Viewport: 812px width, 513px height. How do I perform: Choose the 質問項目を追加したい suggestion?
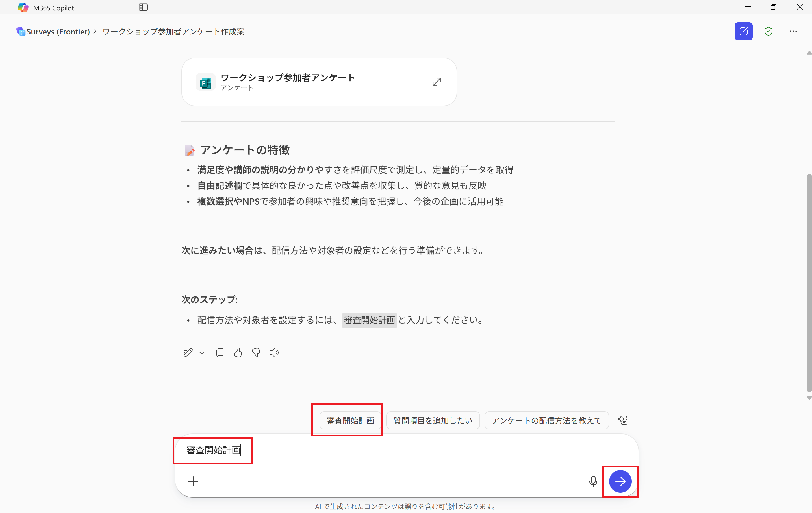pos(433,420)
